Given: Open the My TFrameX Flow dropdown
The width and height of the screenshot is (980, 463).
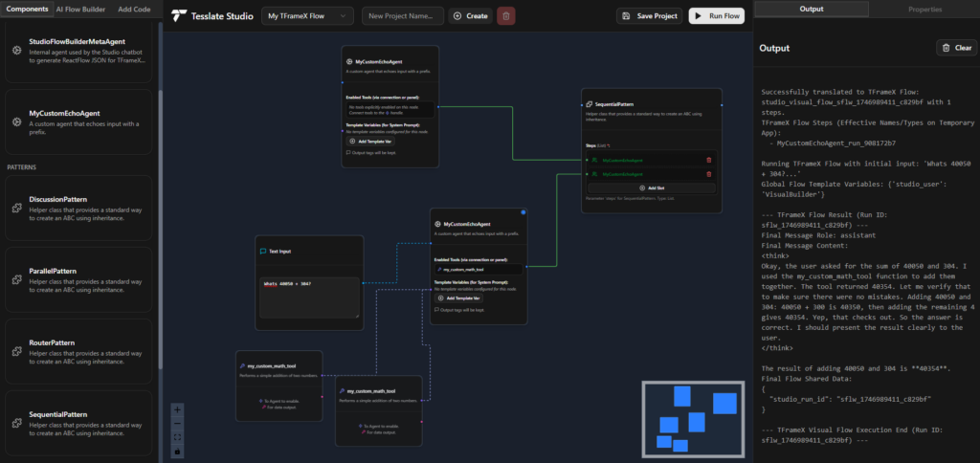Looking at the screenshot, I should click(307, 15).
